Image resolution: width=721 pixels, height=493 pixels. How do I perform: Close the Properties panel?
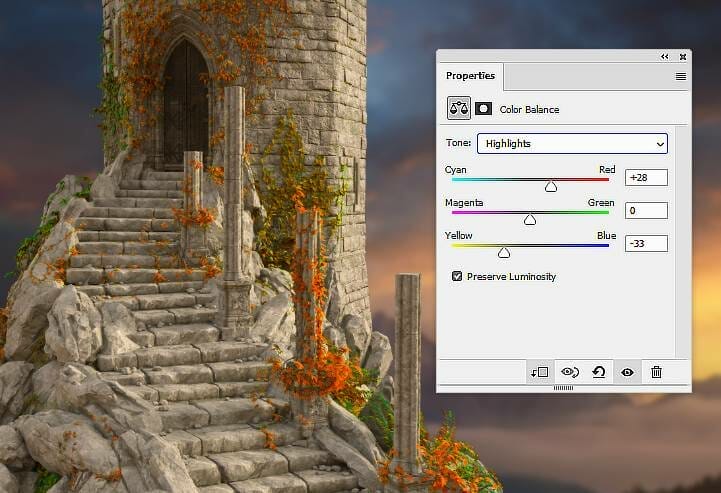tap(683, 57)
